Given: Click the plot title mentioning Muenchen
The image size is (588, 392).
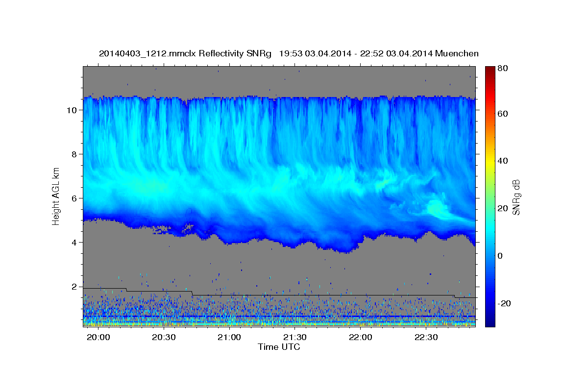Looking at the screenshot, I should click(289, 53).
